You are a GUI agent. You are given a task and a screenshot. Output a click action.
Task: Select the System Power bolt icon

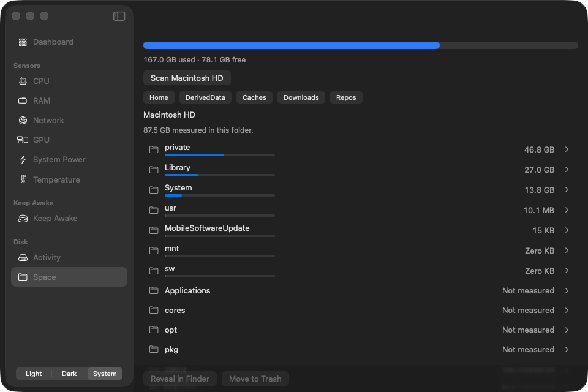coord(23,160)
